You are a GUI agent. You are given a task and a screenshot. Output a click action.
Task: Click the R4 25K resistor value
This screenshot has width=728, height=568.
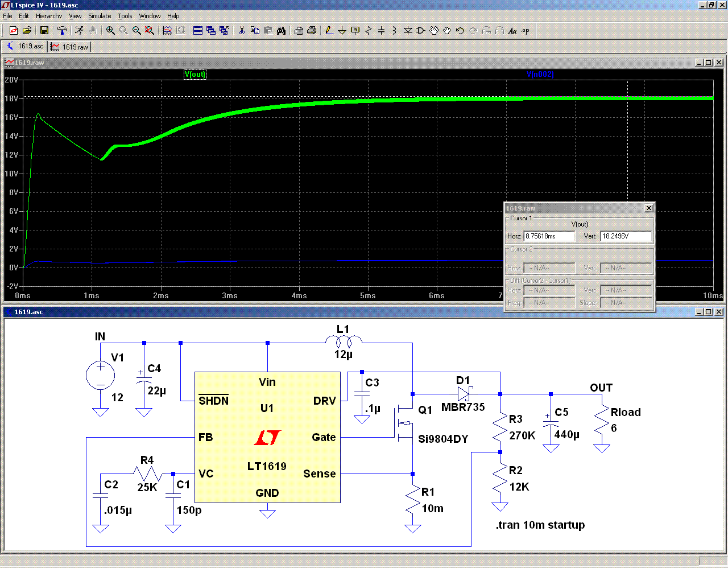147,487
